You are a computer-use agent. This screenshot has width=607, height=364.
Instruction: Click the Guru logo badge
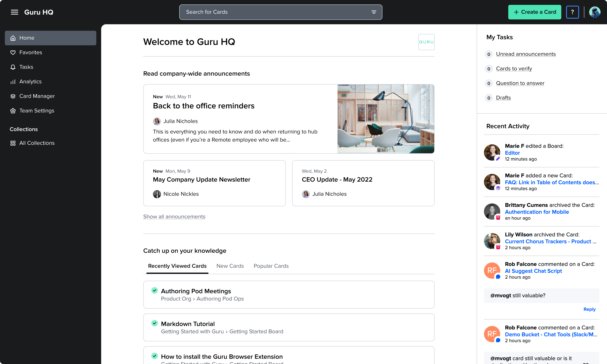pyautogui.click(x=426, y=42)
